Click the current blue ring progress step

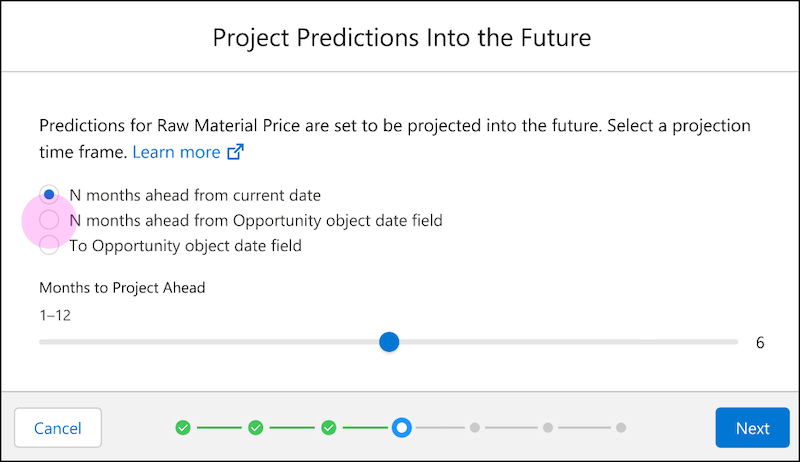(402, 428)
